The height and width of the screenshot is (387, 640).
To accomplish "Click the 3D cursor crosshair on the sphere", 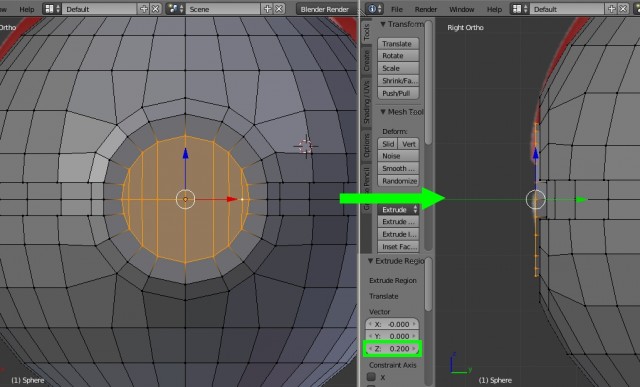I will tap(306, 146).
